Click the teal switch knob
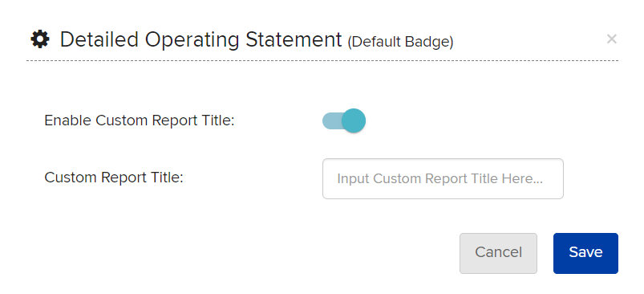Screen dimensions: 644x294 [x=353, y=120]
